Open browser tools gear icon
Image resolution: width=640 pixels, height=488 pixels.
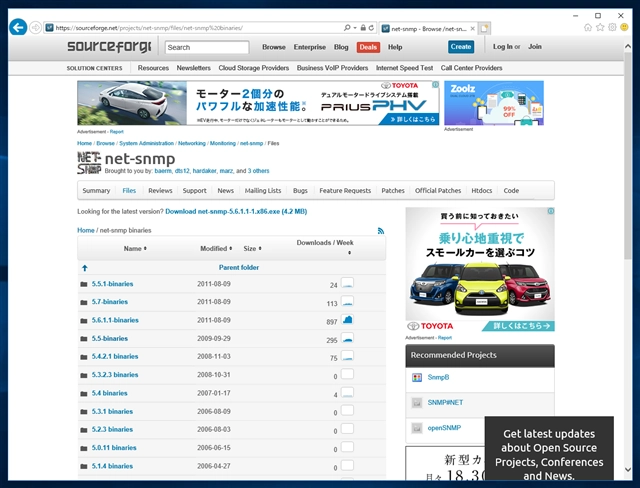[x=612, y=27]
